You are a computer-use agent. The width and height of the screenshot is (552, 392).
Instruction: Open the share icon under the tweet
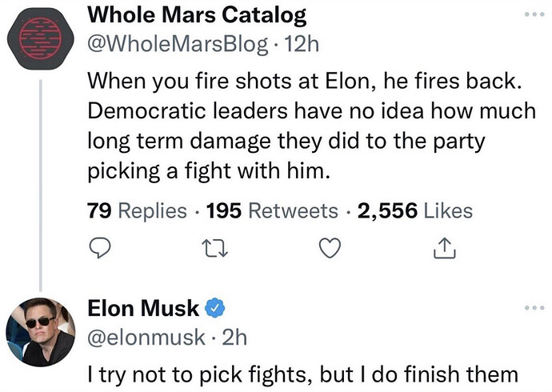click(x=444, y=248)
